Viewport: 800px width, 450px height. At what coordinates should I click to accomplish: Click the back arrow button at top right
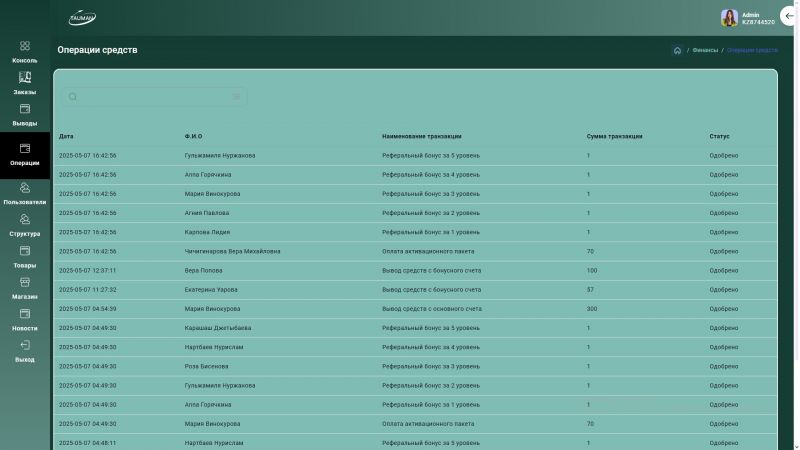pos(790,16)
